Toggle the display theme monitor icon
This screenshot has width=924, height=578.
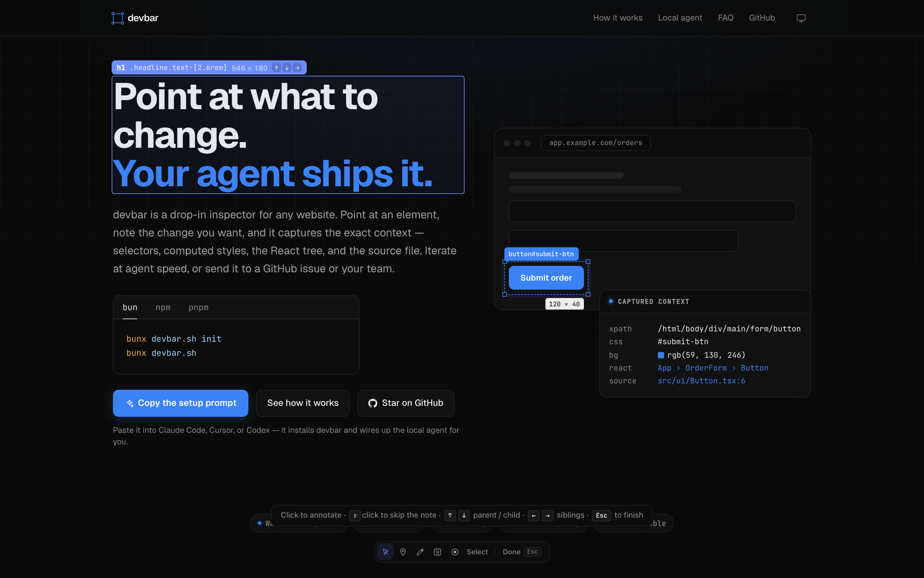coord(801,18)
